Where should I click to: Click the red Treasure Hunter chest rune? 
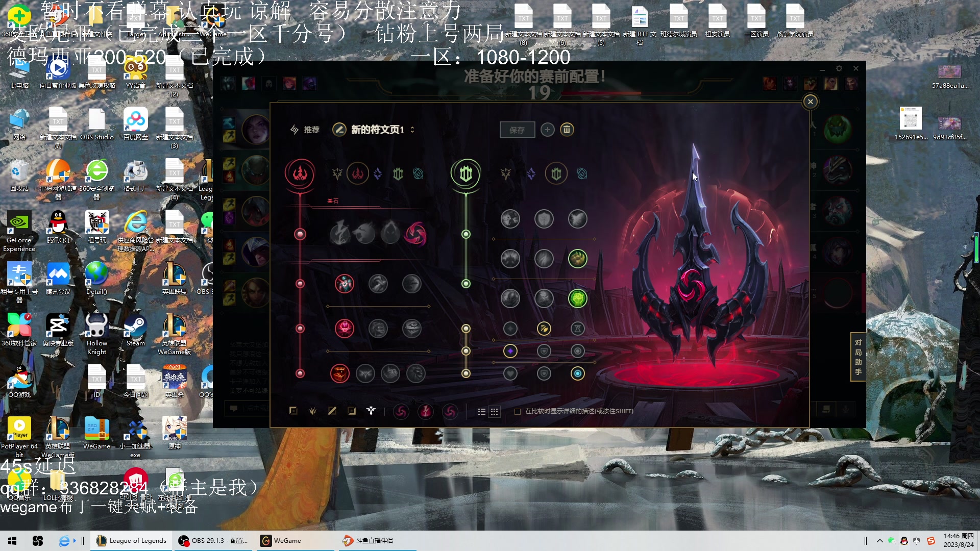coord(339,373)
